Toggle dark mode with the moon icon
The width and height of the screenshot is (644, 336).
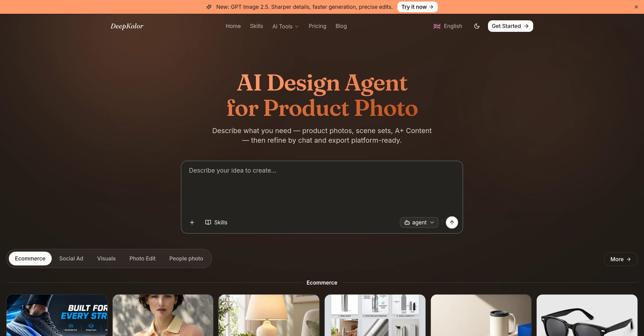[x=477, y=26]
